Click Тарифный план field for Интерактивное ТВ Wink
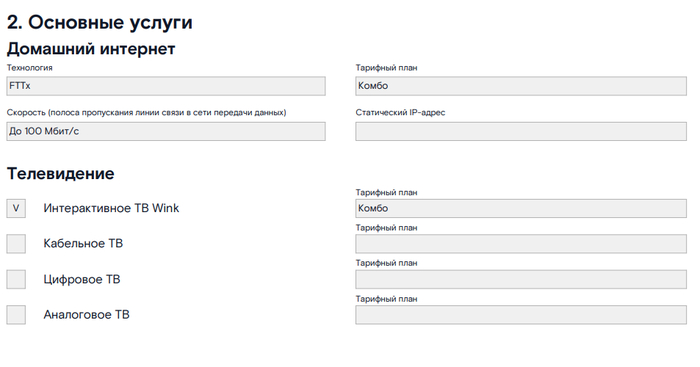The height and width of the screenshot is (367, 700). 521,209
